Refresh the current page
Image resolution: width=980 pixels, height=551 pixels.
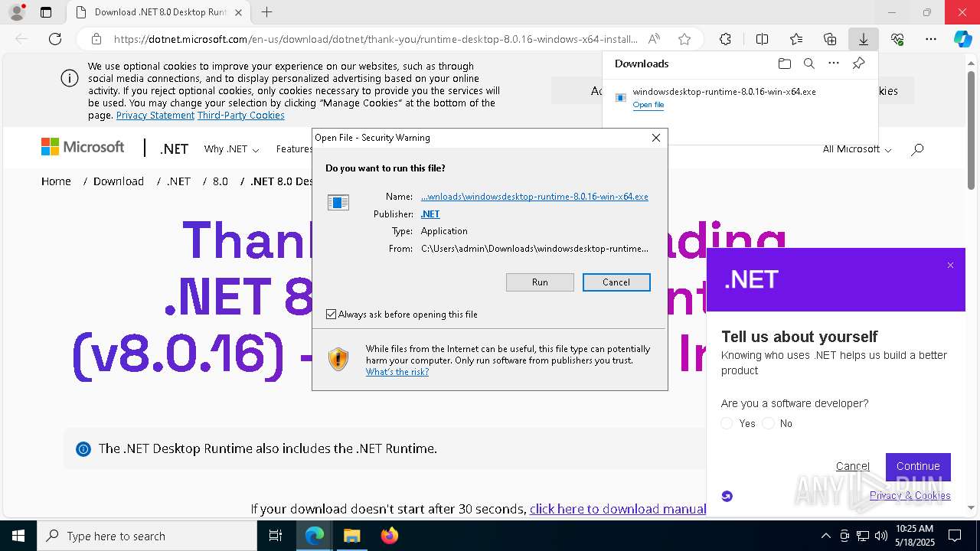55,39
